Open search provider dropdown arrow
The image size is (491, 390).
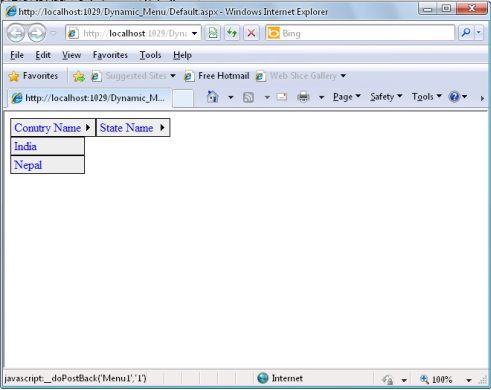[479, 33]
